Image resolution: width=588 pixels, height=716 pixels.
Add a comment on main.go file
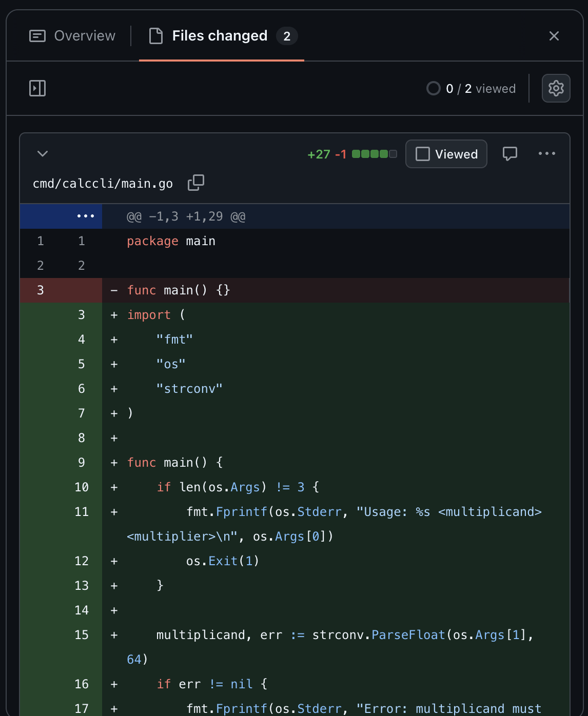(509, 154)
